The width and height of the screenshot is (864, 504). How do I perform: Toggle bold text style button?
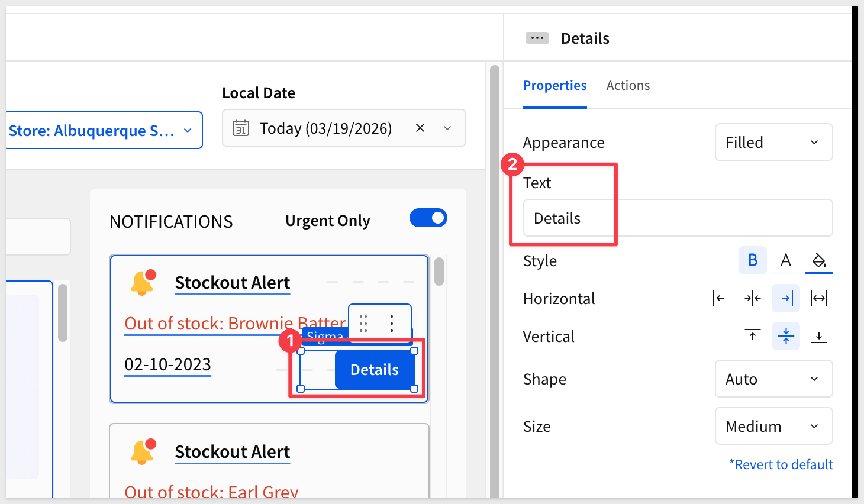pyautogui.click(x=752, y=260)
